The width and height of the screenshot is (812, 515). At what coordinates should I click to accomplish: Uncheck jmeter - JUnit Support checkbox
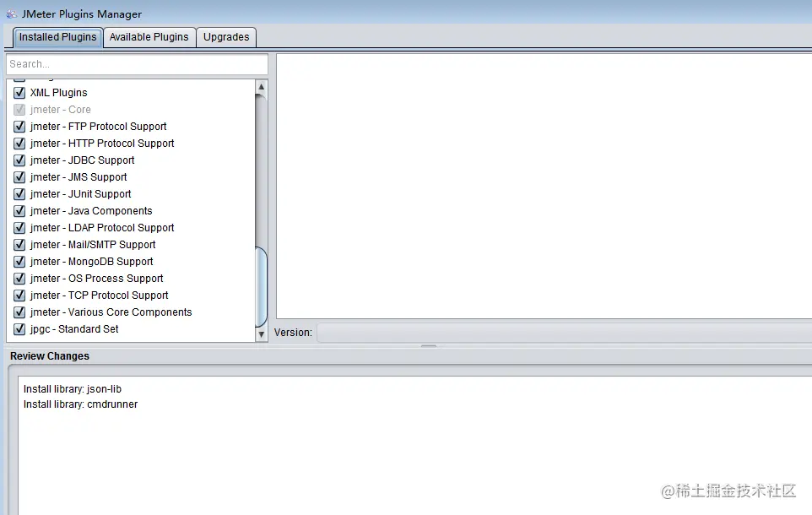tap(19, 194)
